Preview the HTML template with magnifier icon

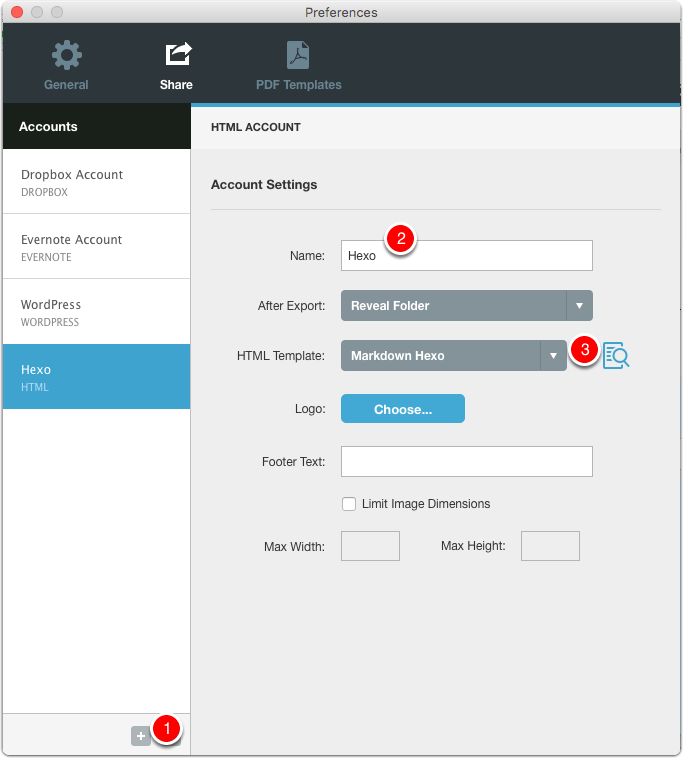coord(616,356)
